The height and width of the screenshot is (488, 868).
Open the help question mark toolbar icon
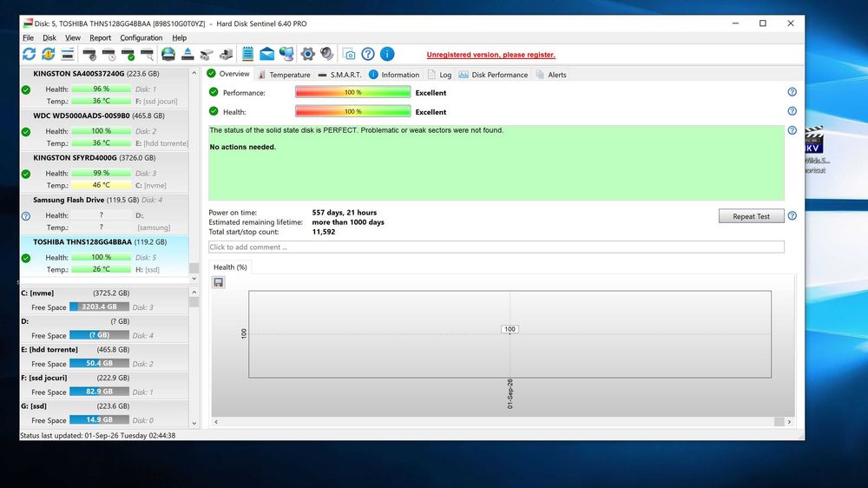(x=367, y=54)
